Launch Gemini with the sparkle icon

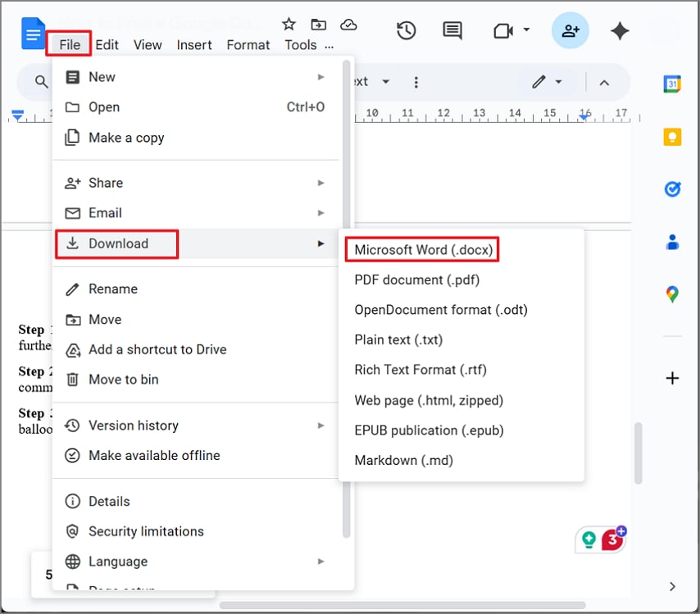[x=620, y=30]
